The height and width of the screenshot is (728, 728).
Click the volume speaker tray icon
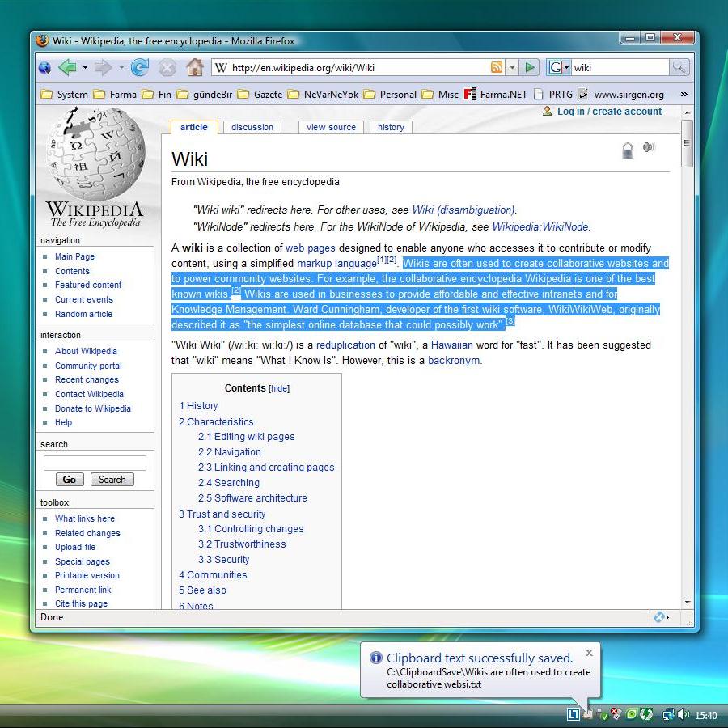[x=684, y=714]
